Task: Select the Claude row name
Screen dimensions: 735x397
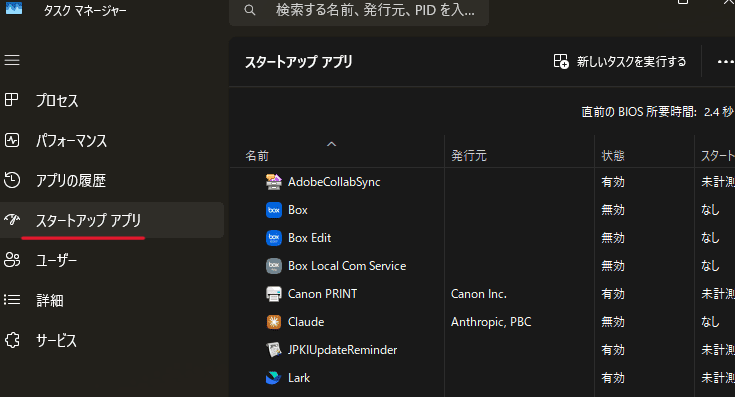Action: point(306,322)
